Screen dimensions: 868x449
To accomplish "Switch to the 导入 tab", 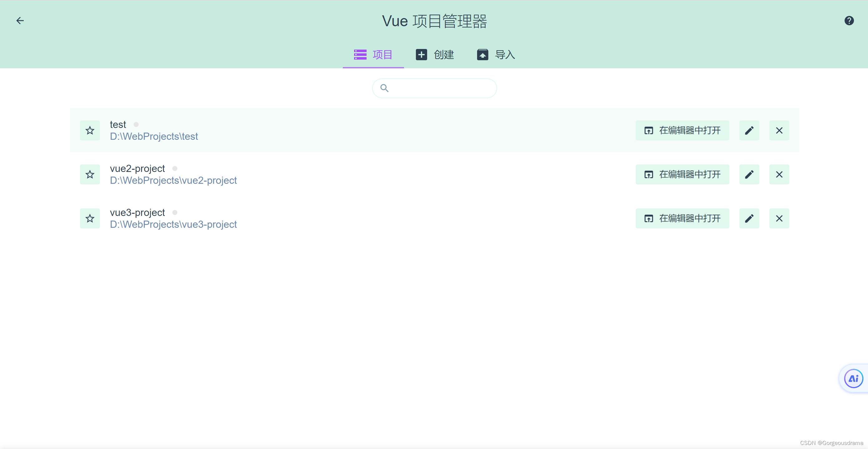I will click(496, 55).
